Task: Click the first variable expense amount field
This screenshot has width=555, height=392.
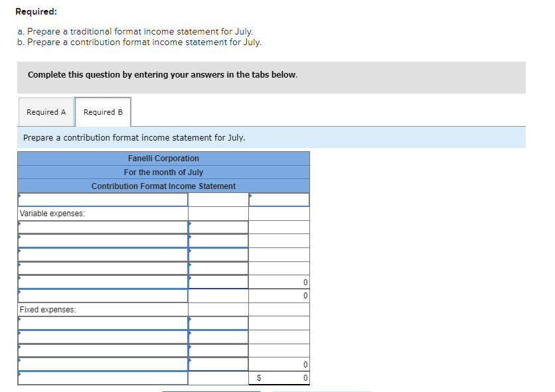Action: [x=218, y=227]
